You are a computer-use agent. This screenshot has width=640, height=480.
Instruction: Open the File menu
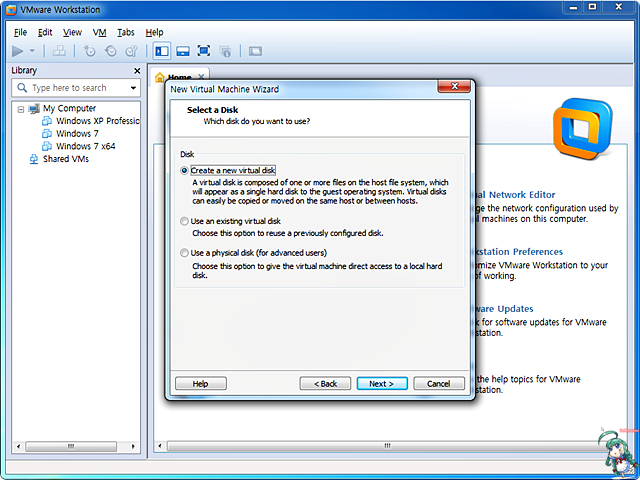point(20,32)
